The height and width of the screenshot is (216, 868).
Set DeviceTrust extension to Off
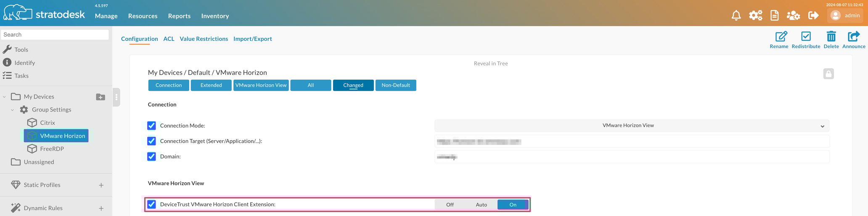coord(450,205)
